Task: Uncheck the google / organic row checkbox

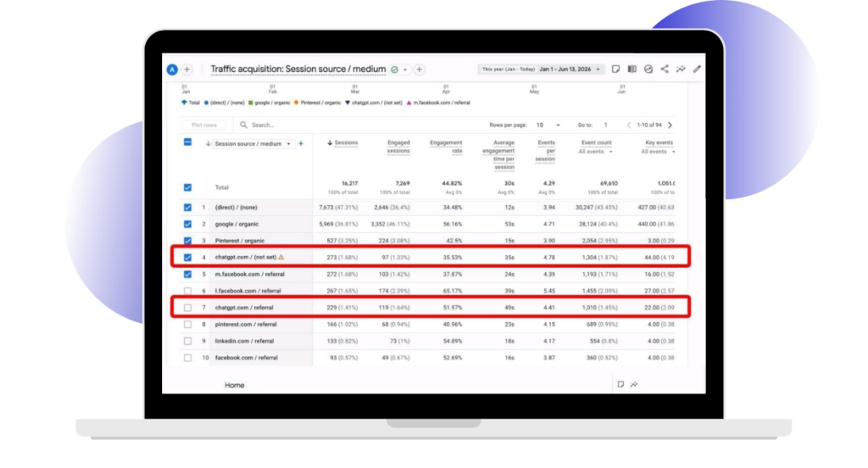Action: click(x=187, y=225)
